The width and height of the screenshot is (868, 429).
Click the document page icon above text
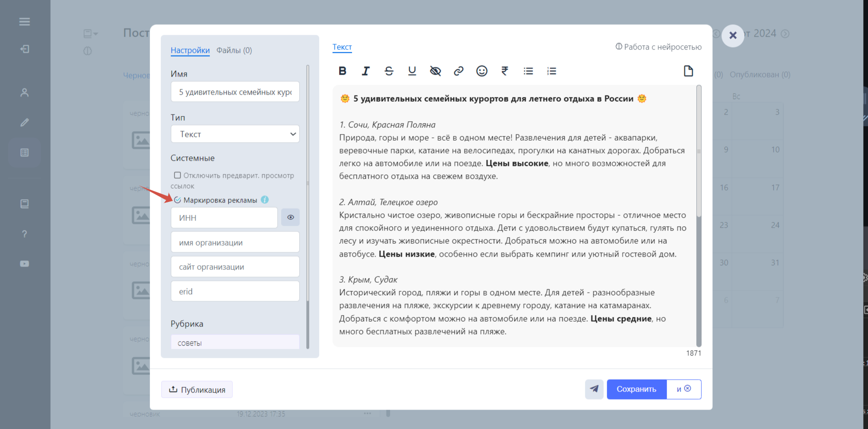coord(688,71)
